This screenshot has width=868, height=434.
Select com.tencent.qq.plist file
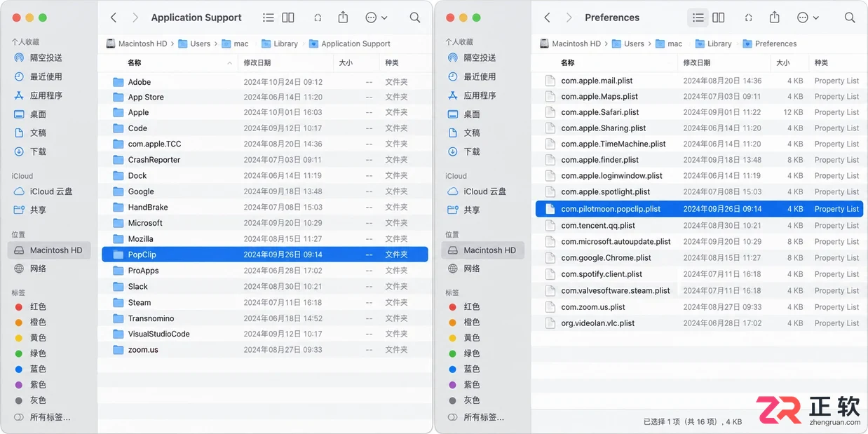[699, 226]
